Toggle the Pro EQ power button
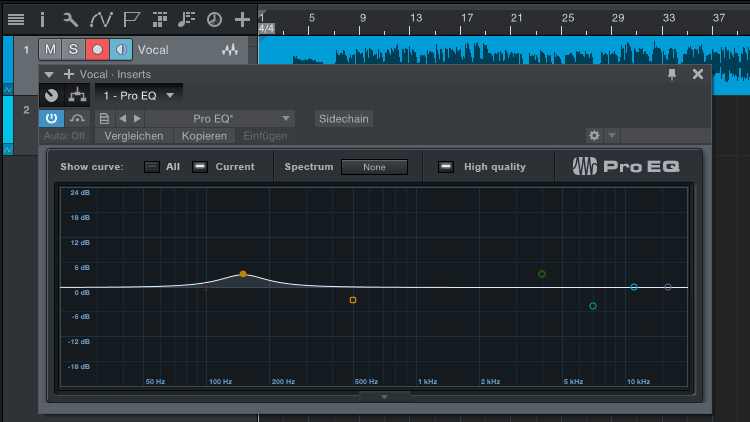Image resolution: width=750 pixels, height=422 pixels. (x=51, y=118)
